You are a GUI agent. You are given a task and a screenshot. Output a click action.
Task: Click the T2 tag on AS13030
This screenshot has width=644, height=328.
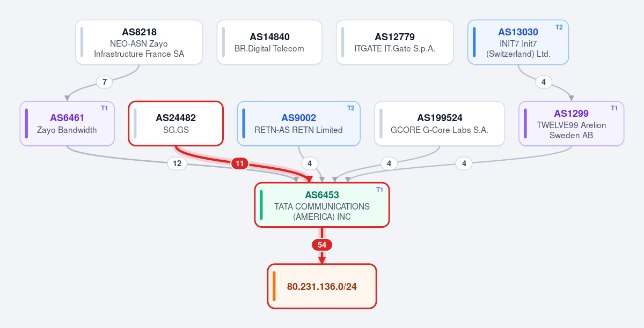559,27
